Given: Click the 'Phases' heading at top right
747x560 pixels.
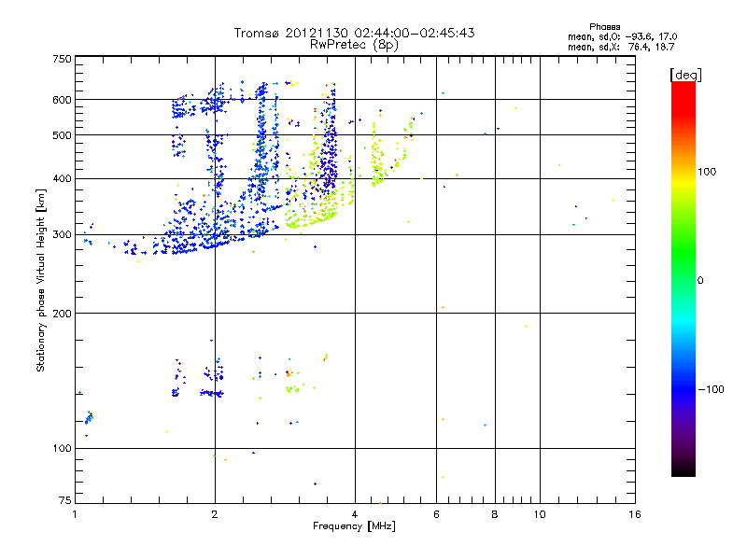Looking at the screenshot, I should click(x=604, y=27).
